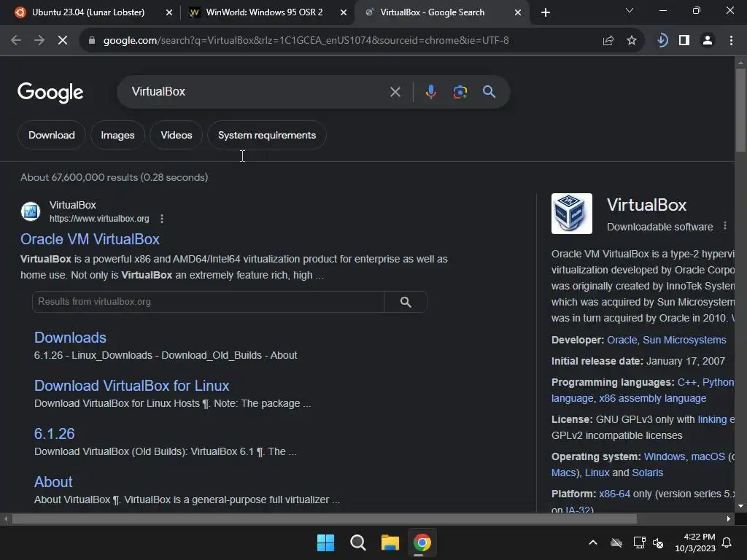
Task: Open more options in VirtualBox knowledge panel
Action: pyautogui.click(x=725, y=226)
